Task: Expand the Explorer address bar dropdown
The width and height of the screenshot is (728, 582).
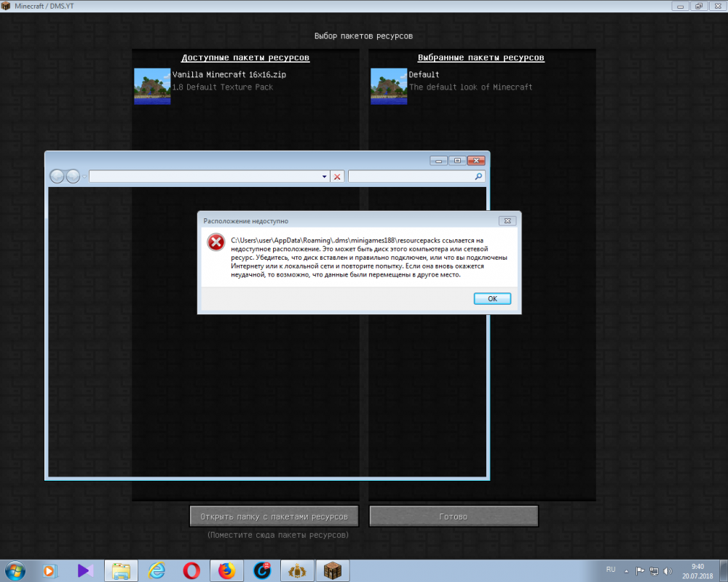Action: pyautogui.click(x=324, y=176)
